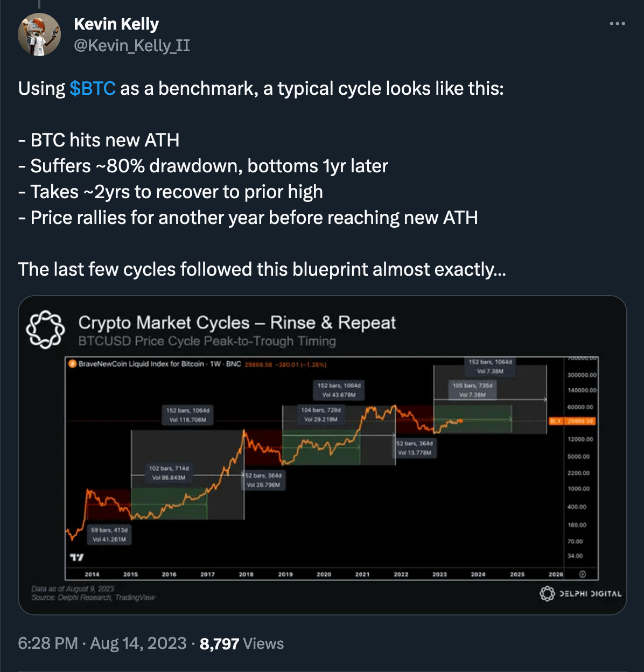Click Kevin Kelly's profile avatar
This screenshot has height=672, width=644.
point(39,34)
